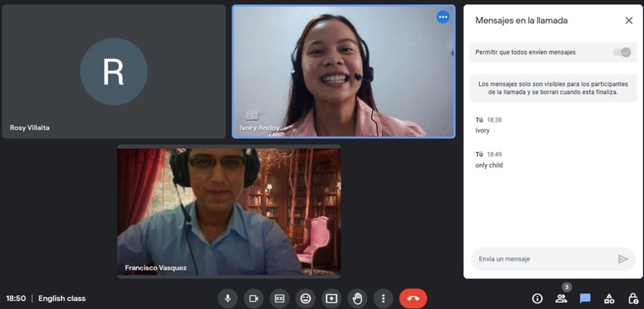Open host controls lock icon
Viewport: 644px width, 309px height.
click(633, 299)
